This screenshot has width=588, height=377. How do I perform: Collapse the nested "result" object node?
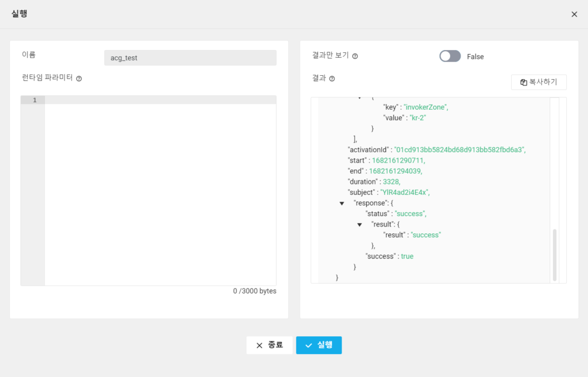pyautogui.click(x=359, y=224)
